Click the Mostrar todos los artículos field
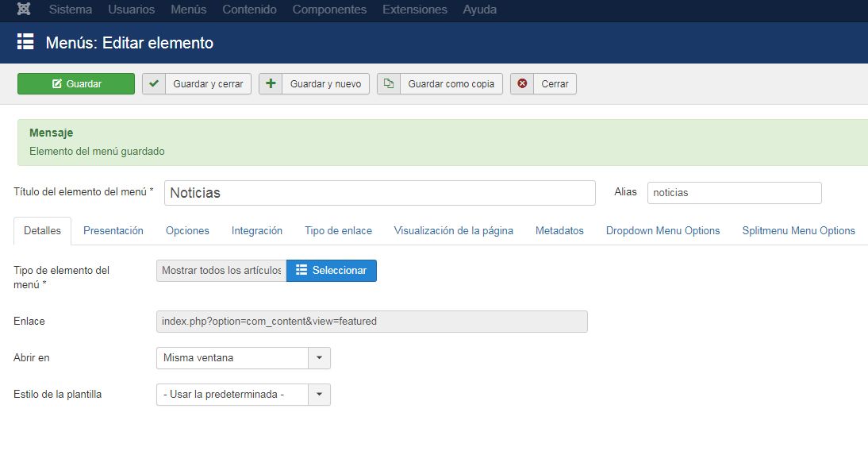Image resolution: width=868 pixels, height=451 pixels. 221,271
